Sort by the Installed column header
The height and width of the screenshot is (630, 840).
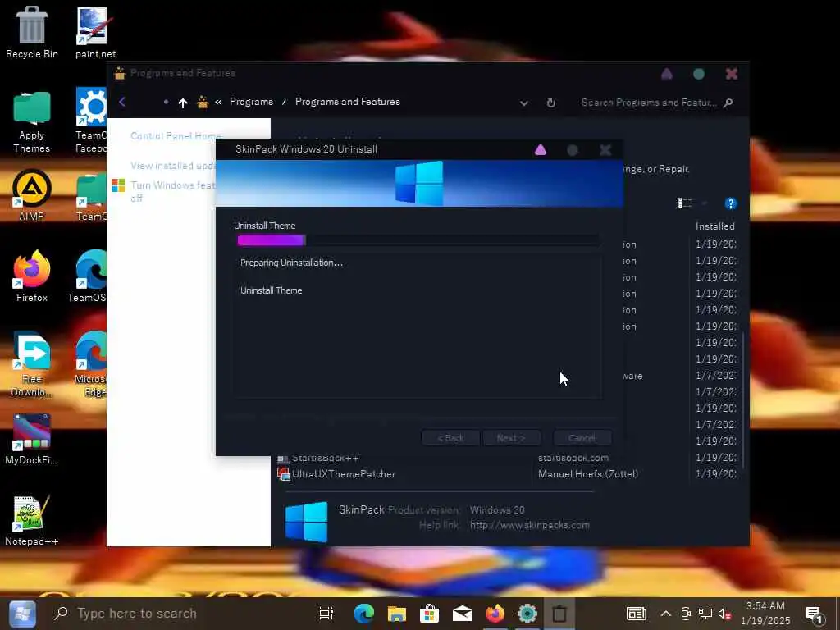tap(715, 226)
